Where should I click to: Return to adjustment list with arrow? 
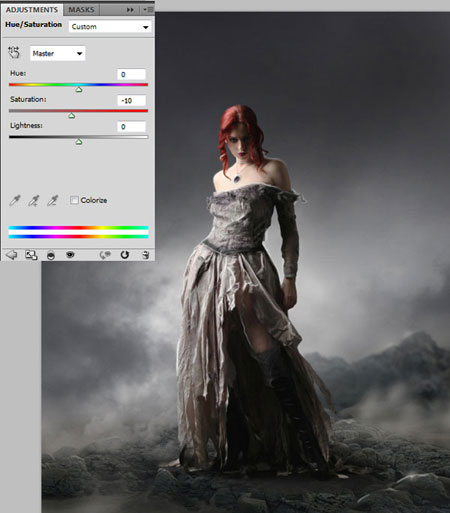[12, 255]
